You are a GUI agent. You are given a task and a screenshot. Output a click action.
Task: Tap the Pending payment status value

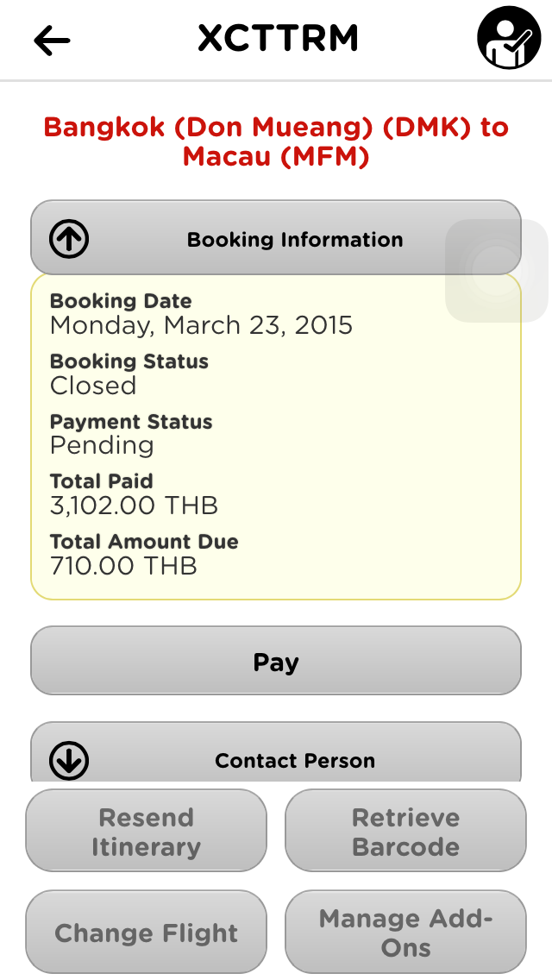coord(102,445)
